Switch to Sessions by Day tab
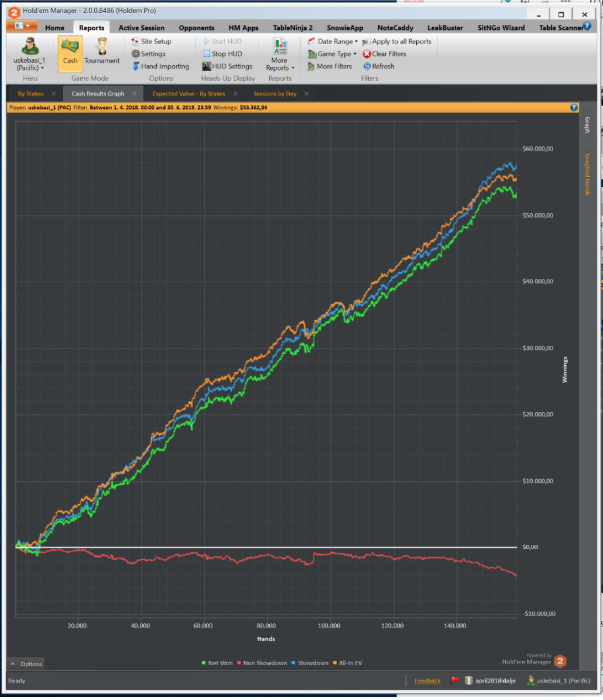The height and width of the screenshot is (700, 603). (x=275, y=94)
